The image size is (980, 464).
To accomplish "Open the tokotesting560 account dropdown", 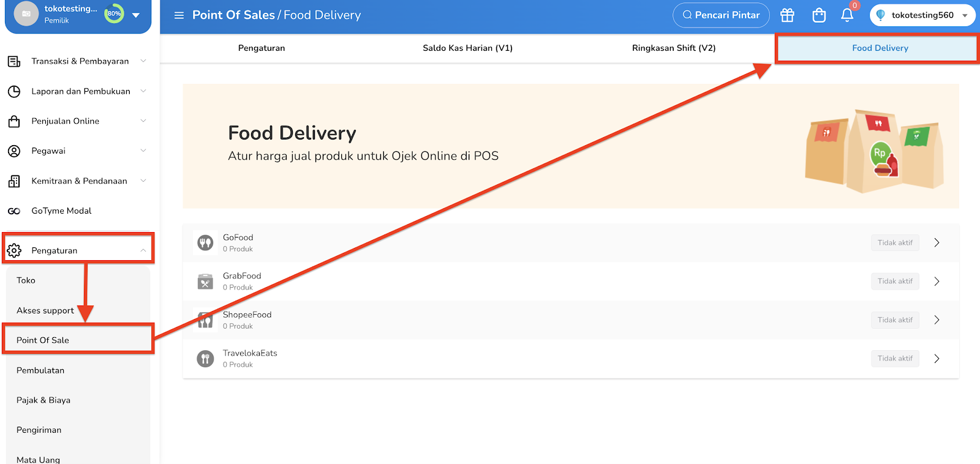I will [x=922, y=15].
